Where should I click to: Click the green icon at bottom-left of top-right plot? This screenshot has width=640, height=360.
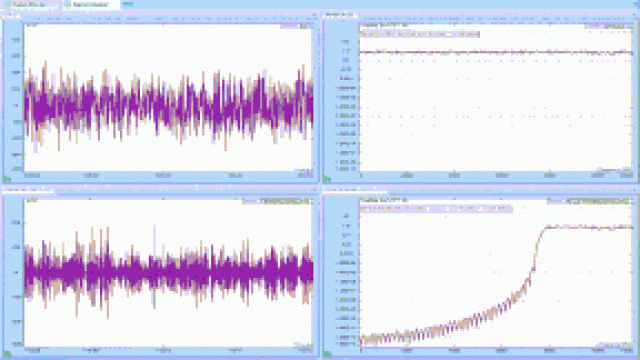327,179
